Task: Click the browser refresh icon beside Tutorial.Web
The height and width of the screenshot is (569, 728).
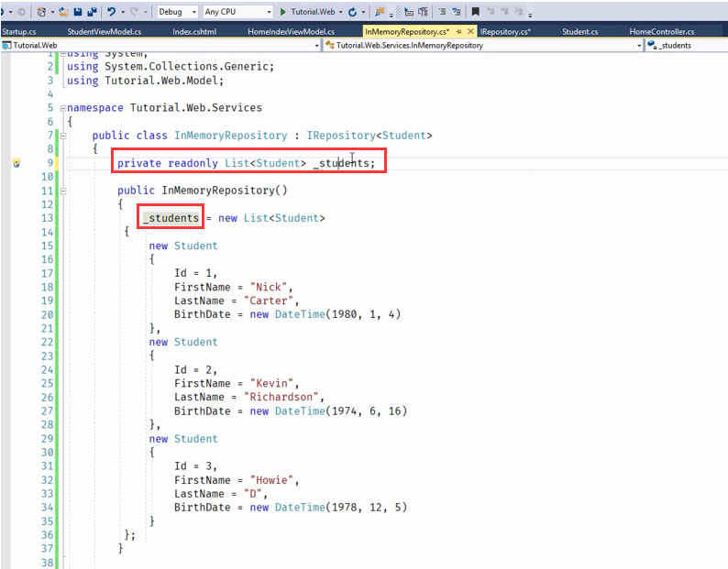Action: click(x=352, y=12)
